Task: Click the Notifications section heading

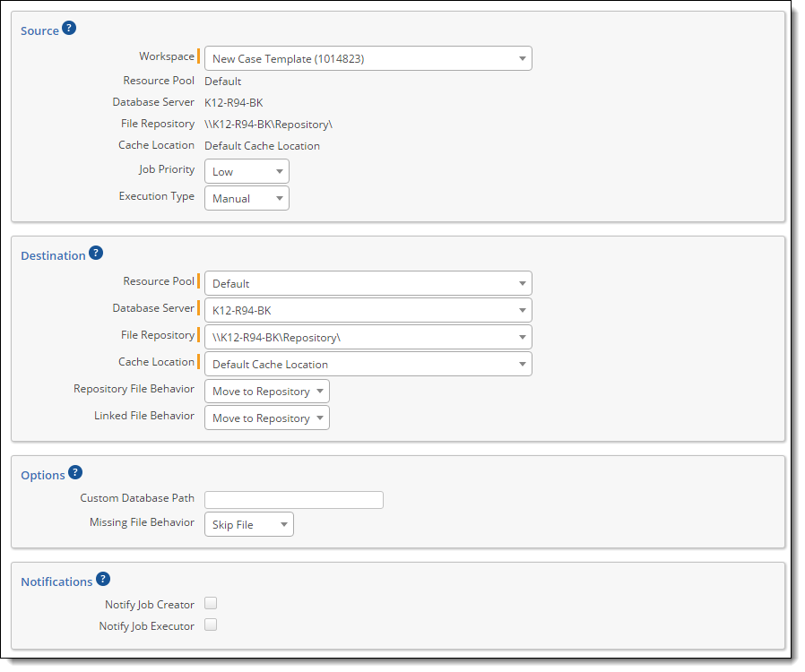Action: [56, 582]
